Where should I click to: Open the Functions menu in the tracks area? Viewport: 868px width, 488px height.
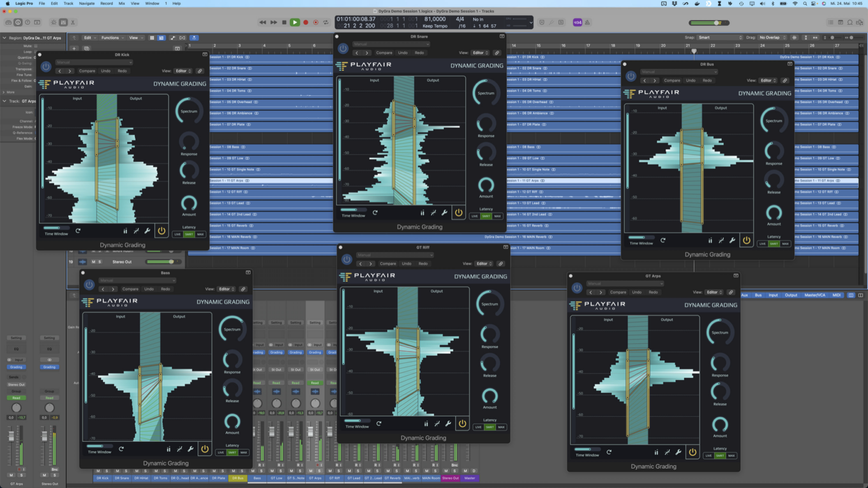coord(111,37)
